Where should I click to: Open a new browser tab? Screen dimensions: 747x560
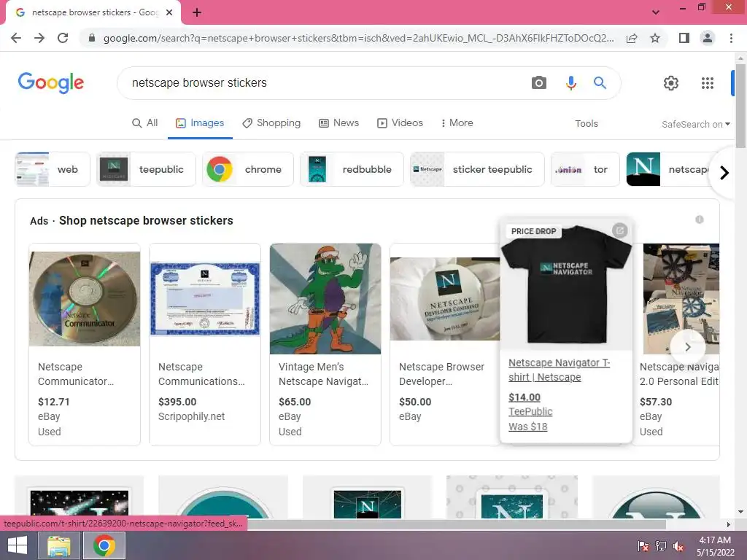coord(197,12)
